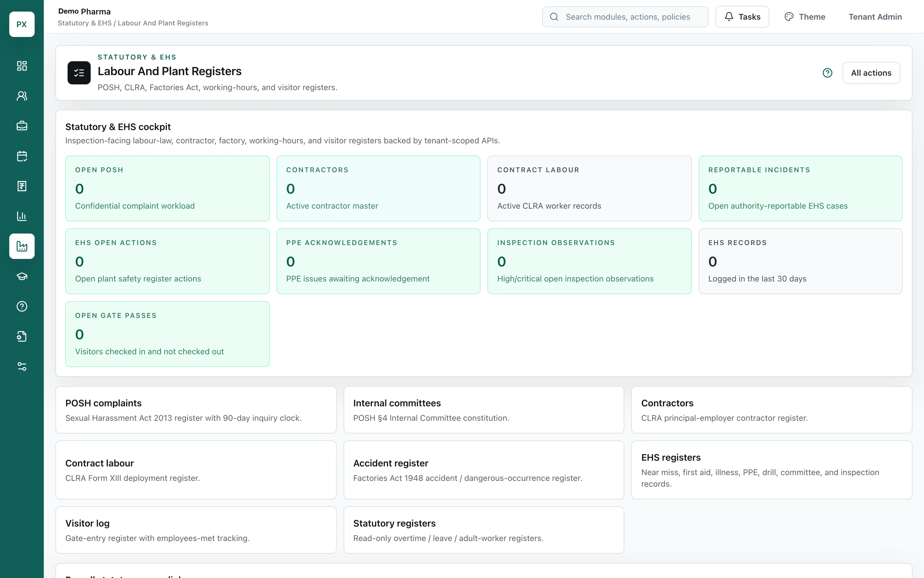Open the Inspection Observations stat card
The width and height of the screenshot is (924, 578).
589,261
